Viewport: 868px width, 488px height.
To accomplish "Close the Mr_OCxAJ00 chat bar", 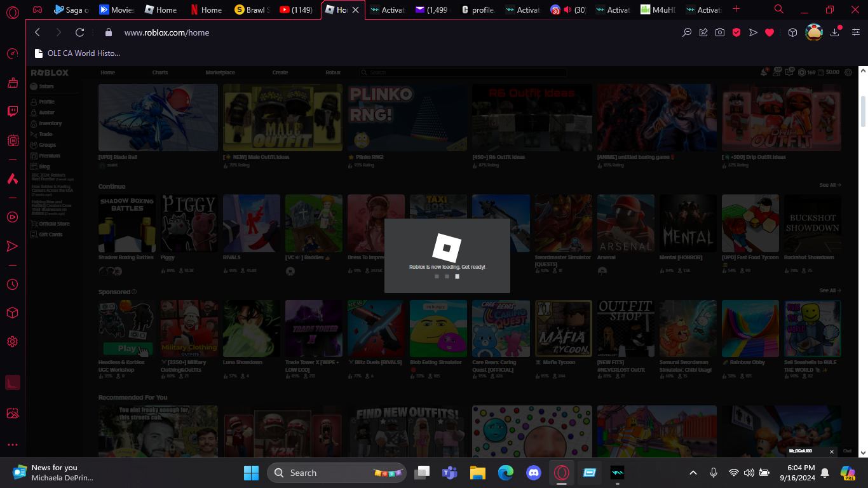I will pos(832,452).
